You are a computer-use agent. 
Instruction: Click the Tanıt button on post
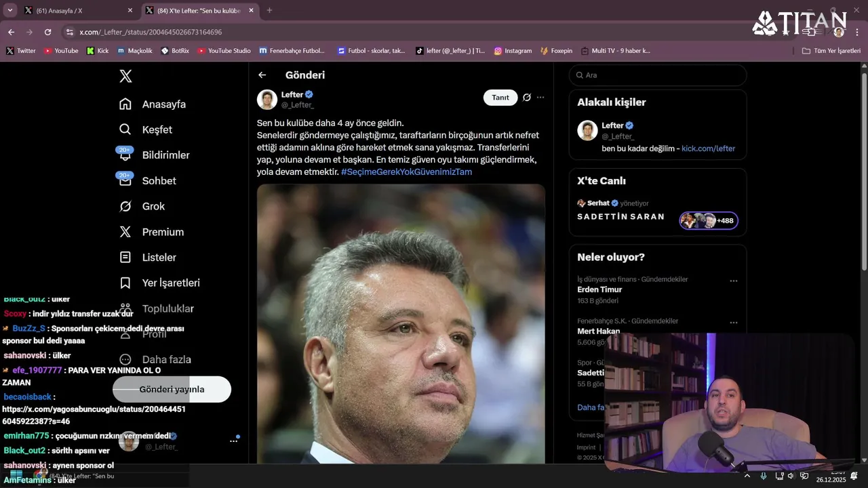coord(500,98)
